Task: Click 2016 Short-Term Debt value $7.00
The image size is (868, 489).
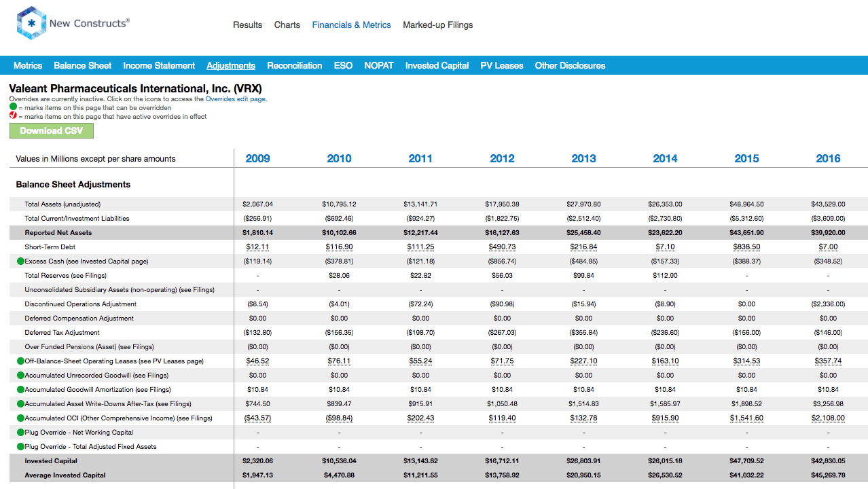Action: tap(828, 247)
